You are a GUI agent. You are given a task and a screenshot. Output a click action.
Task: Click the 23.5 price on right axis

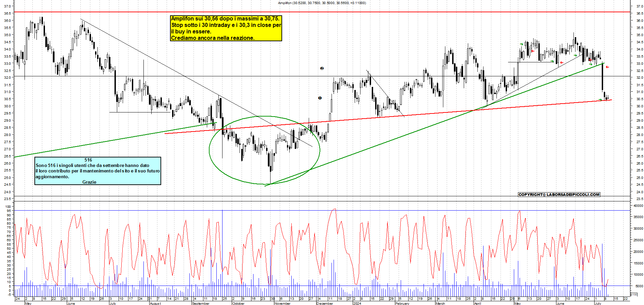[x=640, y=199]
